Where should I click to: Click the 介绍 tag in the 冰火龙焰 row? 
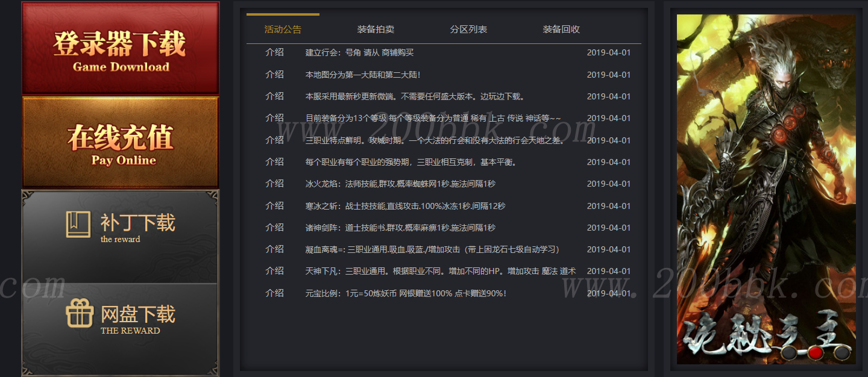tap(274, 184)
